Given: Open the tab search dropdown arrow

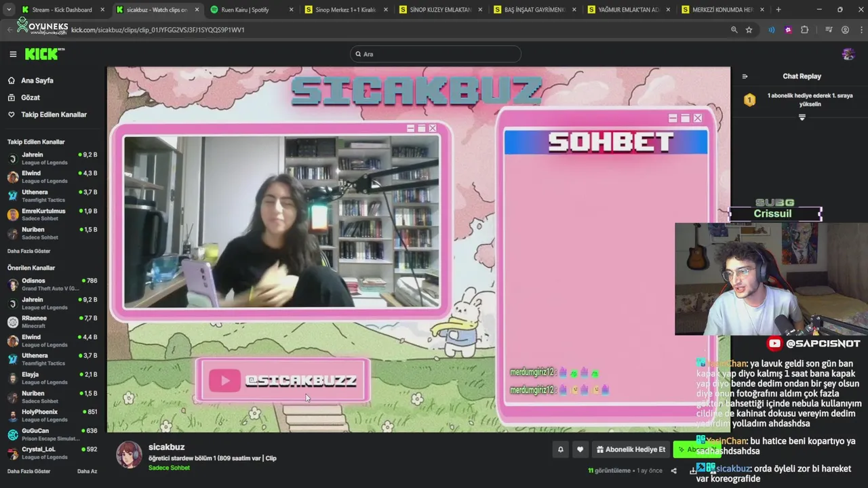Looking at the screenshot, I should [x=9, y=9].
